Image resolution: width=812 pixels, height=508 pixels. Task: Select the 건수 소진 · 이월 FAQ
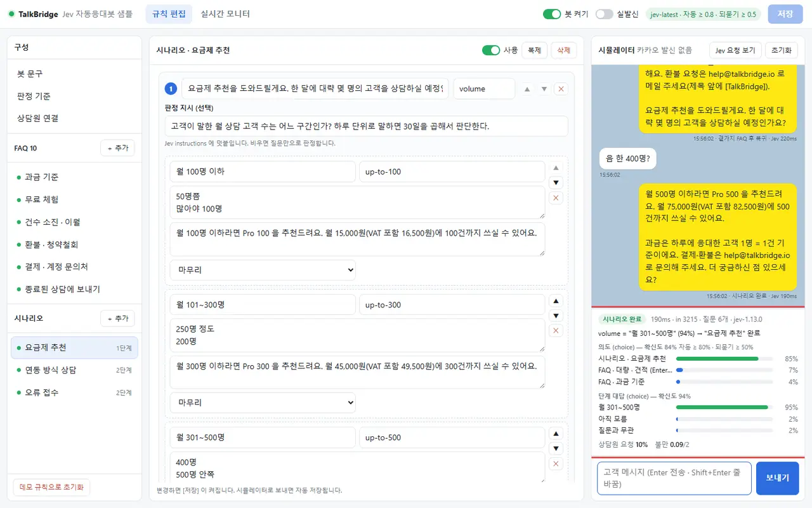tap(74, 222)
